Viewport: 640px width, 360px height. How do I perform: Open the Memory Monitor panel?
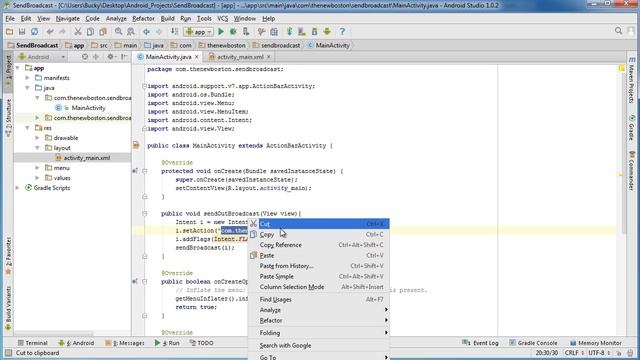point(596,343)
